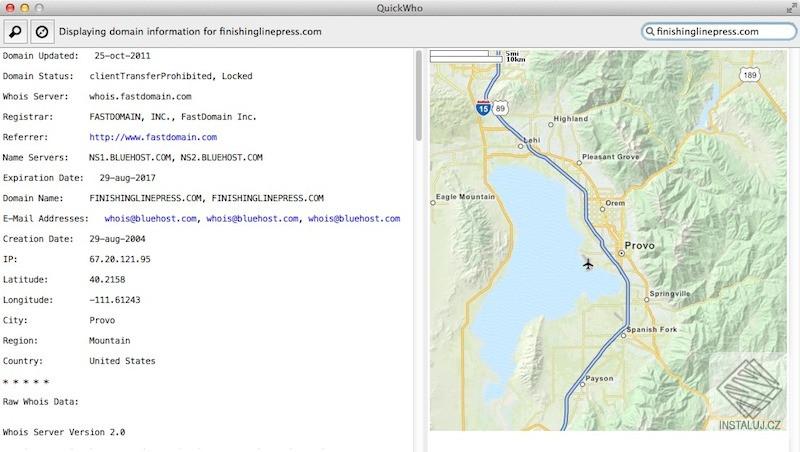Click the map distance scale bar
This screenshot has width=800, height=452.
[x=467, y=57]
